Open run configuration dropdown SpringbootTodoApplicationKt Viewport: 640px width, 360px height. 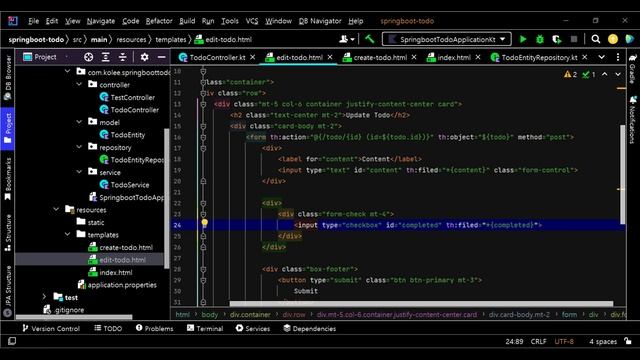pyautogui.click(x=447, y=39)
